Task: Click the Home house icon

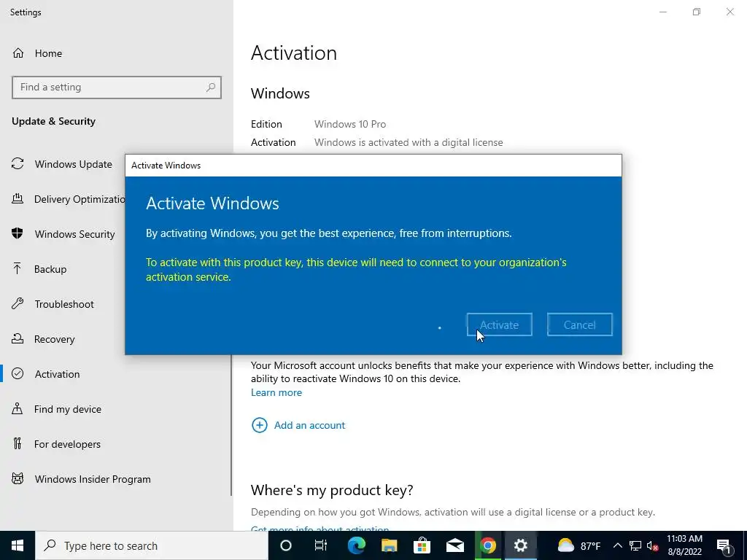Action: tap(18, 52)
